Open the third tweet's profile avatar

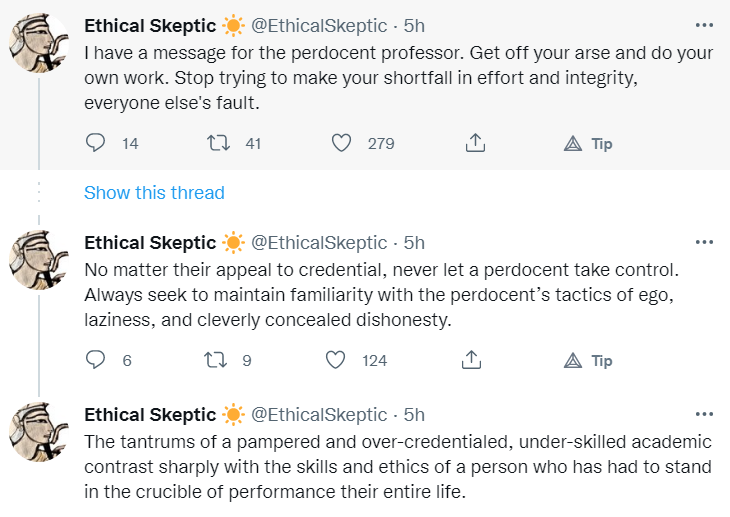click(38, 433)
